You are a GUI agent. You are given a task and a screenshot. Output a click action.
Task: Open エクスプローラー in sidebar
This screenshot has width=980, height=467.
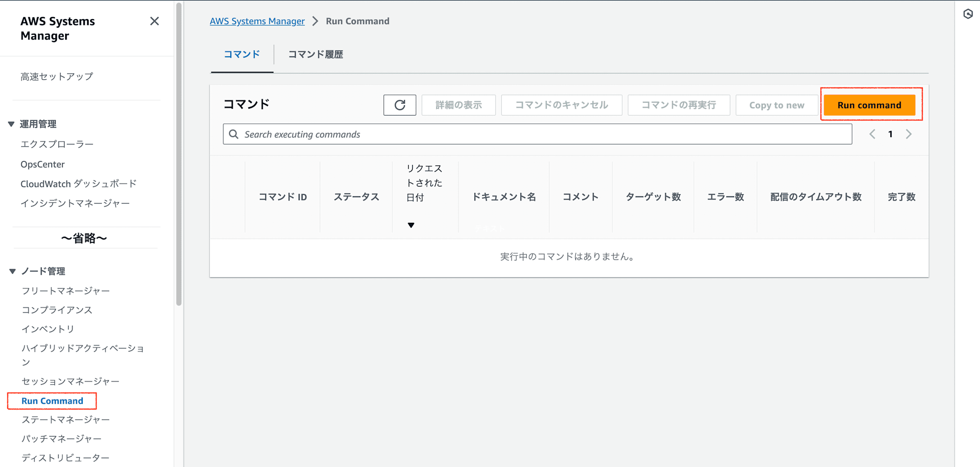57,144
